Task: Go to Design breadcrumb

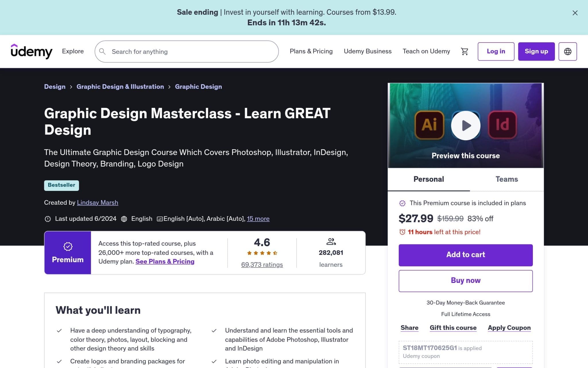Action: (55, 87)
